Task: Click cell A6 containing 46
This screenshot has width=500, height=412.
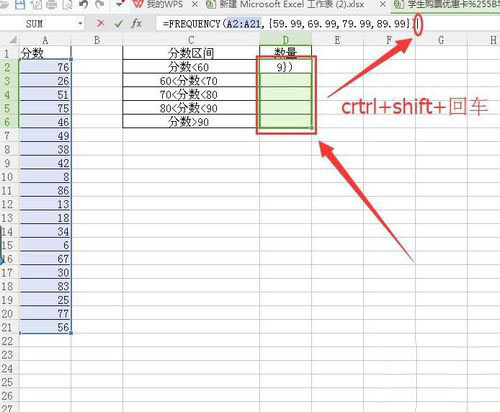Action: 45,122
